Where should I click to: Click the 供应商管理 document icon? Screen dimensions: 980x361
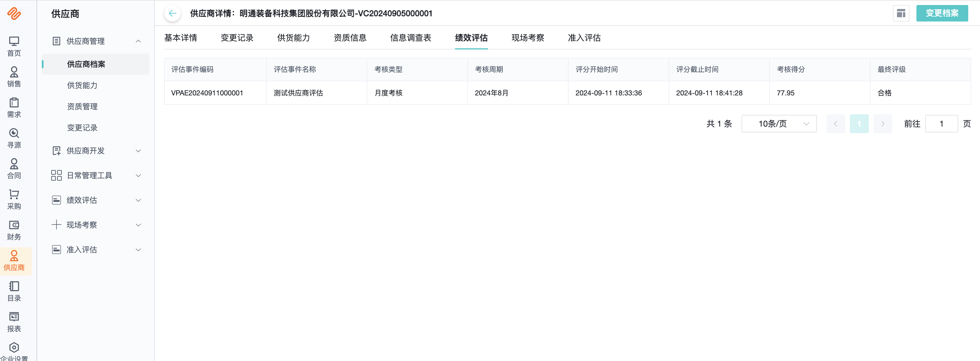click(56, 41)
